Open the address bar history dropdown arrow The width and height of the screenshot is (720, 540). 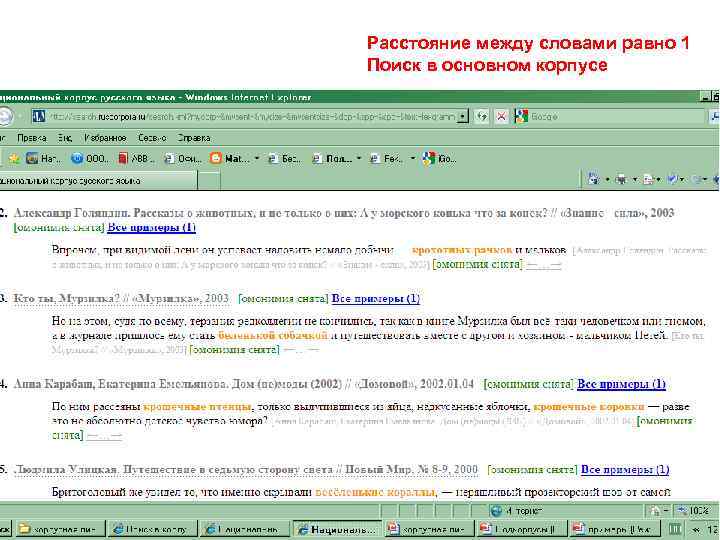[x=463, y=117]
